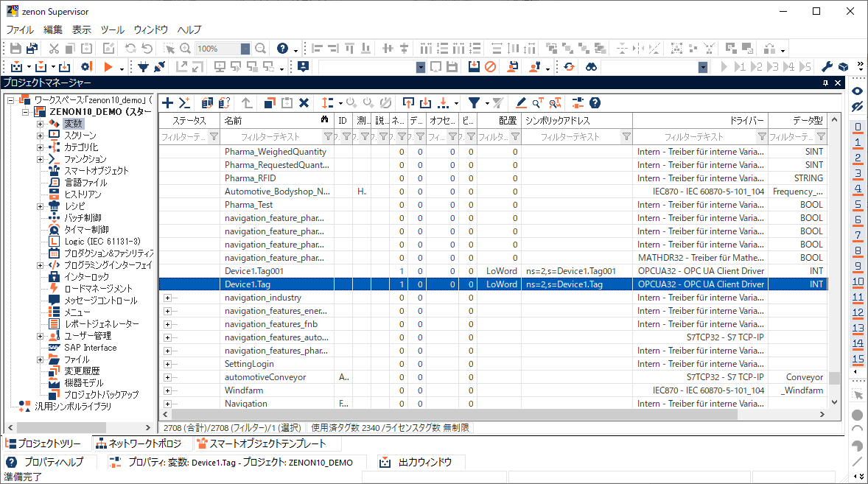Toggle the crossed-out eye hide icon
The height and width of the screenshot is (484, 868).
(858, 107)
